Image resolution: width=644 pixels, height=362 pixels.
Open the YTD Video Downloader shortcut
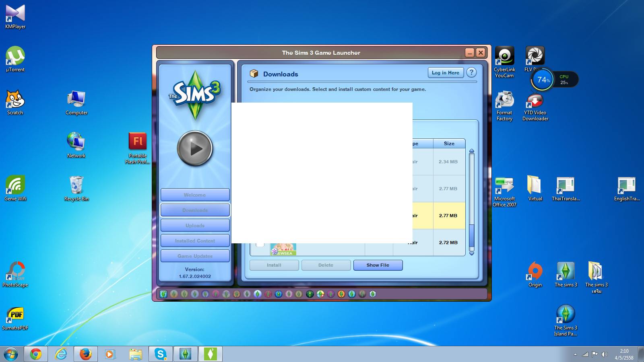point(535,107)
